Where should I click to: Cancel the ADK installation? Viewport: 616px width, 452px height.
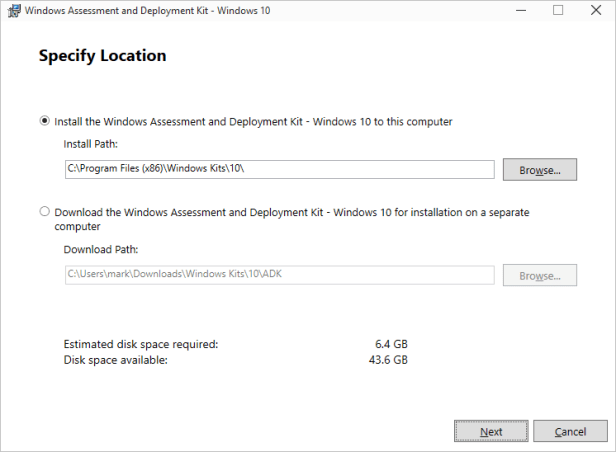click(x=570, y=431)
